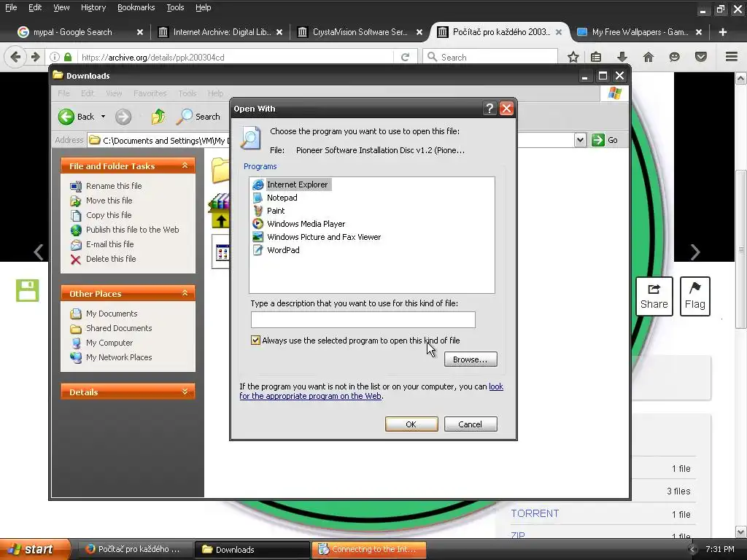Cancel the Open With dialog
The width and height of the screenshot is (747, 560).
tap(471, 424)
